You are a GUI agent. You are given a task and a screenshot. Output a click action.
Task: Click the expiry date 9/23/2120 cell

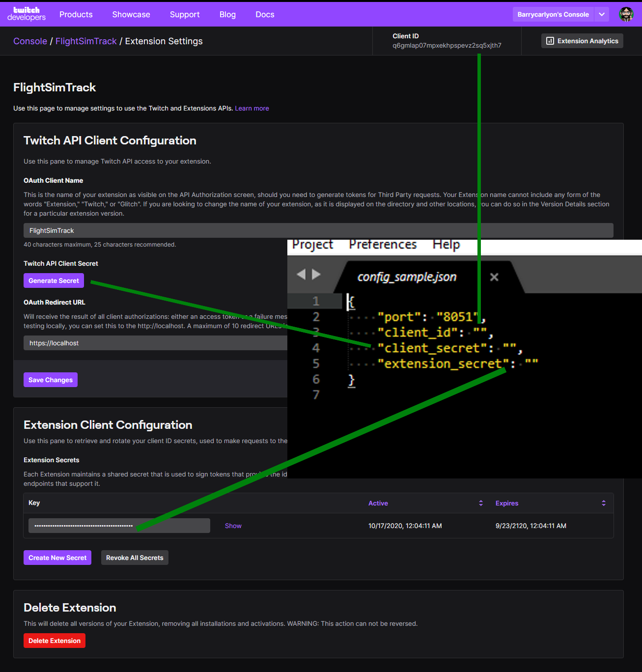coord(531,526)
